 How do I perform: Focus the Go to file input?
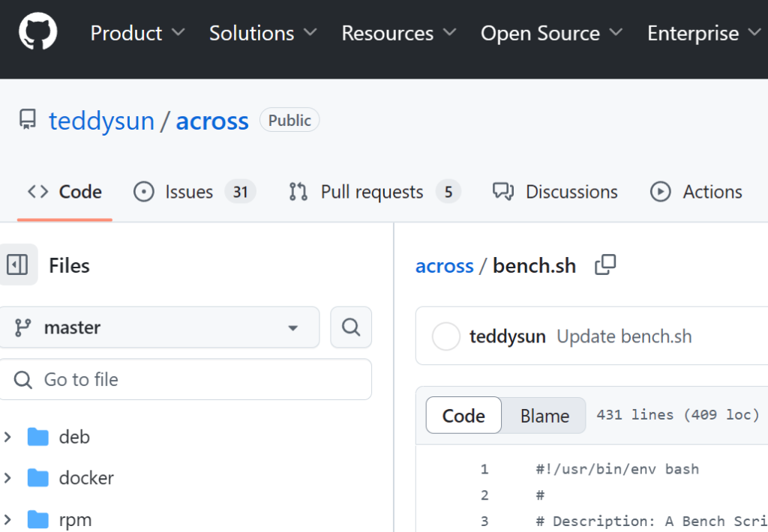[x=184, y=379]
